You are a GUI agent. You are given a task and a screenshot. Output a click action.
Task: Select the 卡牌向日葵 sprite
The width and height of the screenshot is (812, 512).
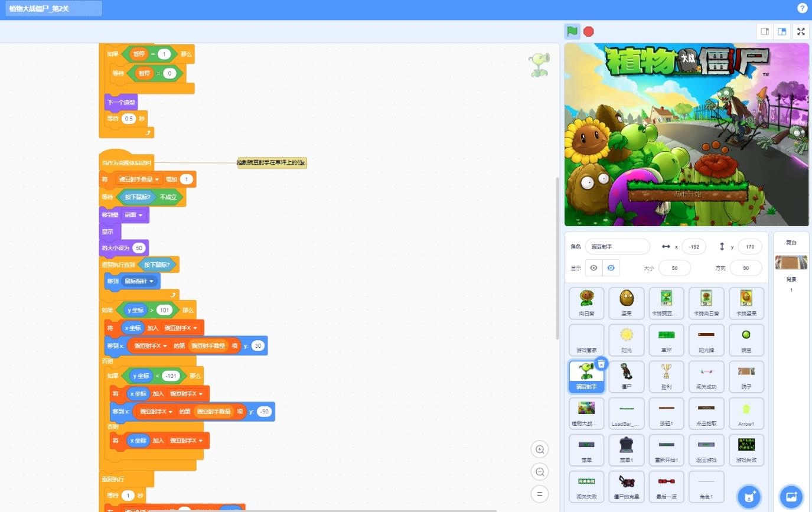pyautogui.click(x=706, y=303)
